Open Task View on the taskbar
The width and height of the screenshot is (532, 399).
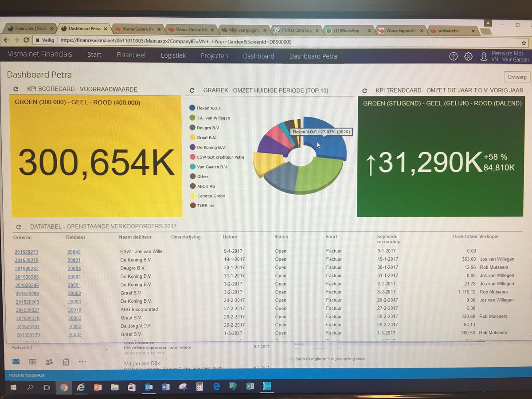[x=47, y=387]
